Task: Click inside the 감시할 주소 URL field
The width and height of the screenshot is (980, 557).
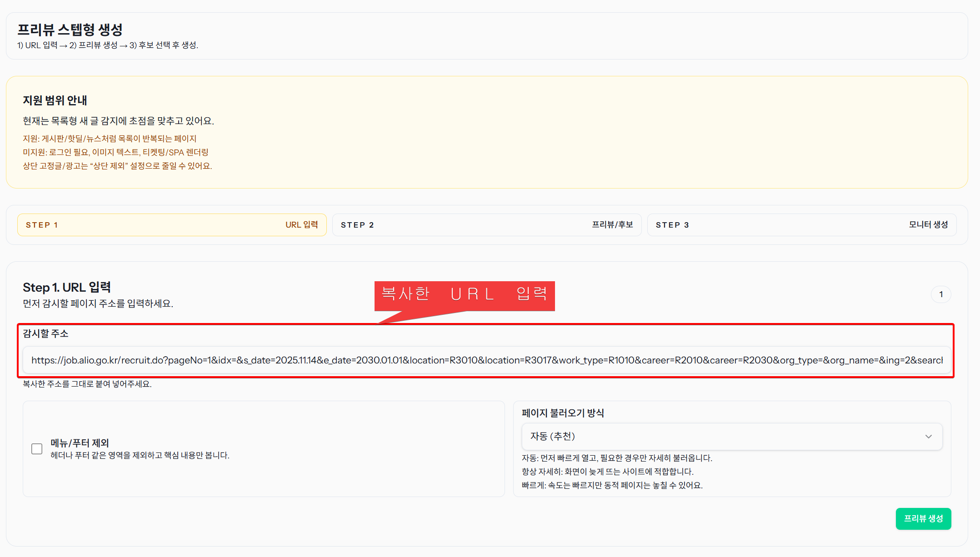Action: coord(486,360)
